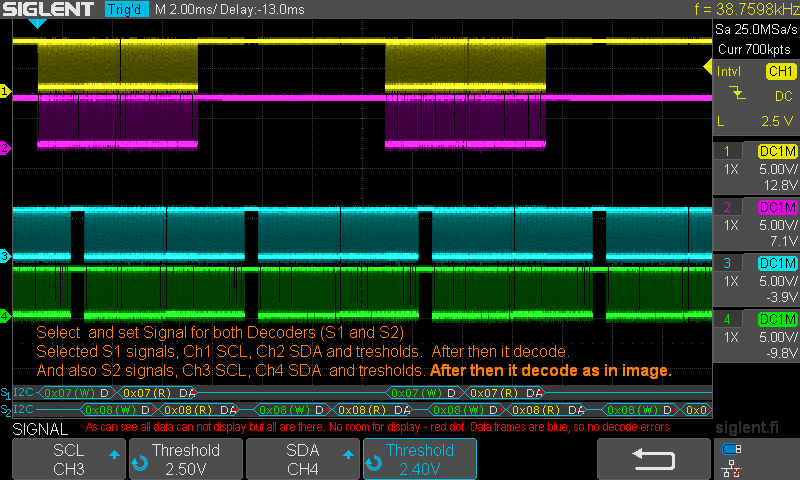Select the yellow CH1 trigger source label
The width and height of the screenshot is (800, 480).
point(781,71)
